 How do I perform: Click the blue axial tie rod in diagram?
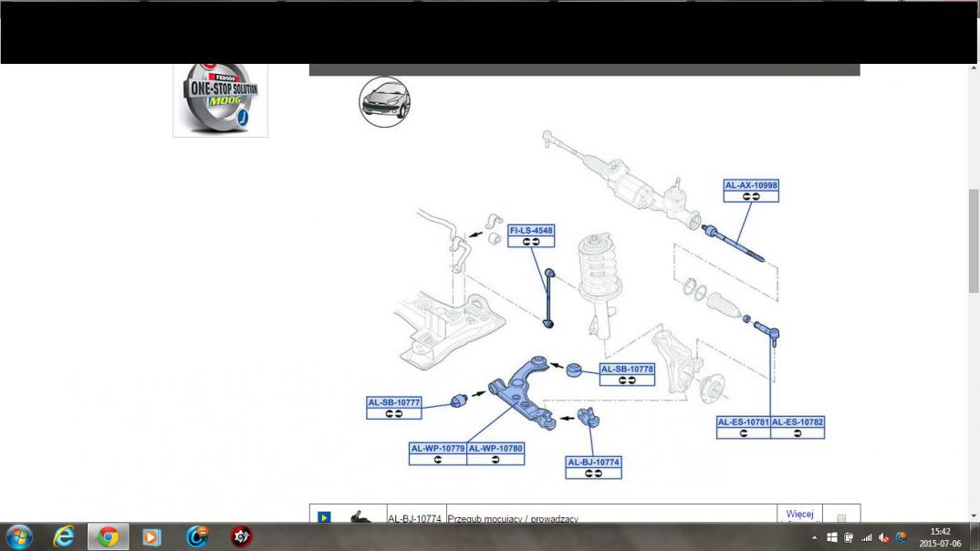pyautogui.click(x=733, y=243)
